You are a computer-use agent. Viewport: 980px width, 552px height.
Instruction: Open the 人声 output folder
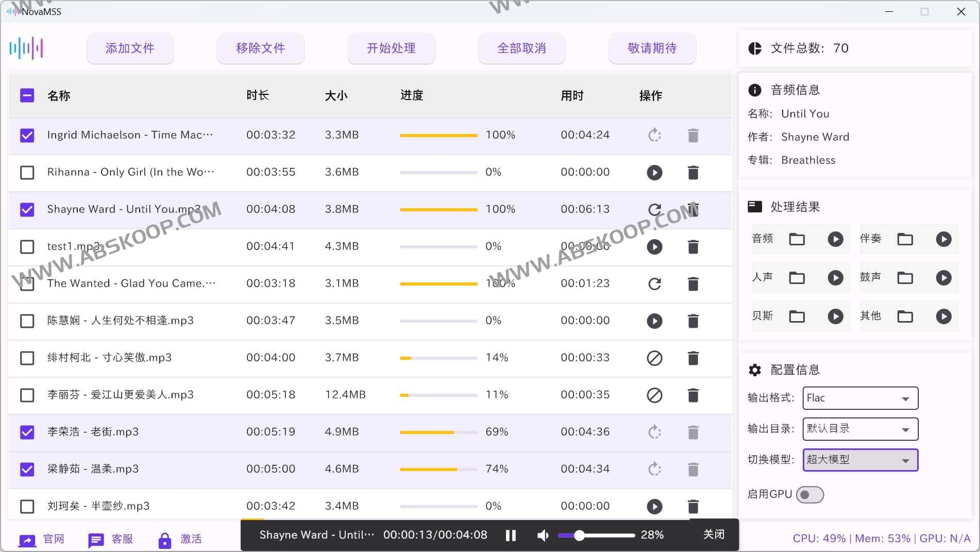pyautogui.click(x=797, y=277)
